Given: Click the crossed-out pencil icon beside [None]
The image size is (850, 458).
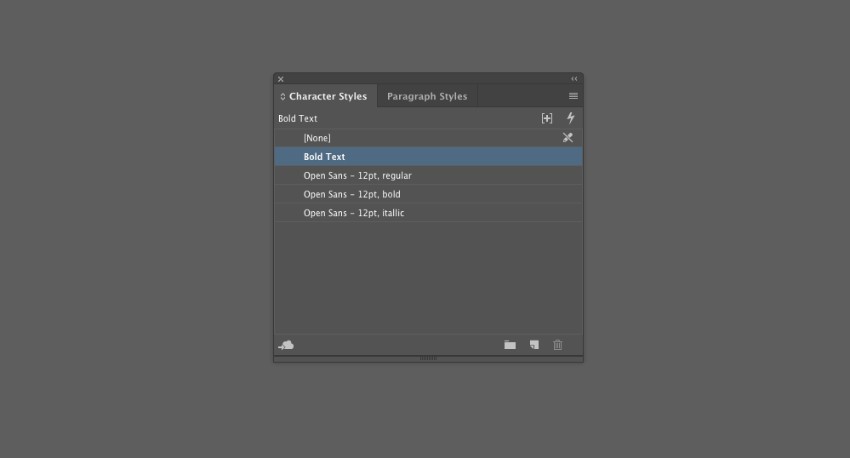Looking at the screenshot, I should (x=568, y=138).
